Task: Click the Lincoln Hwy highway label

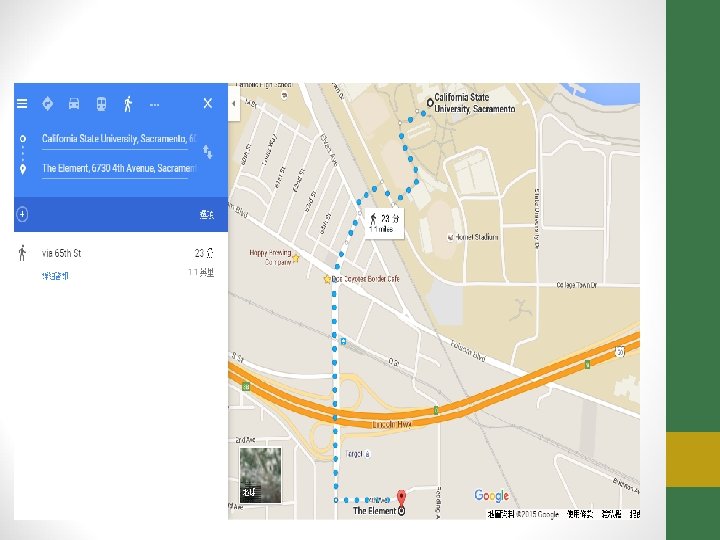Action: (x=392, y=425)
